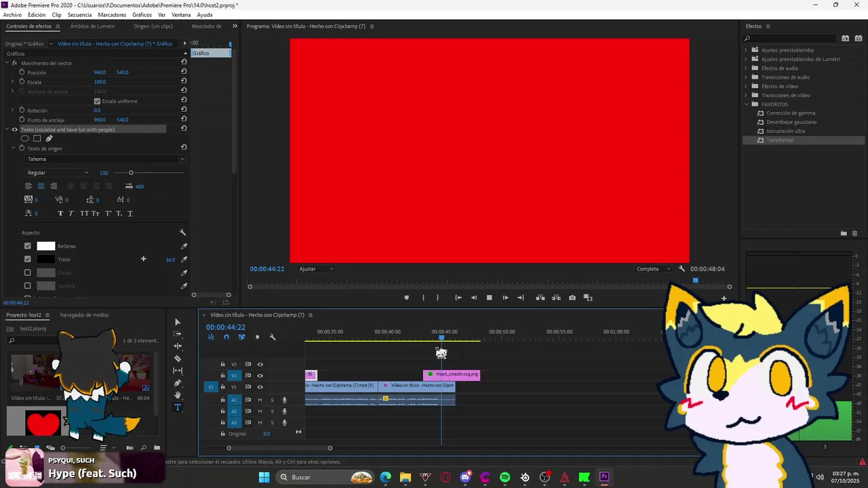868x488 pixels.
Task: Select the timeline Pen tool
Action: (178, 383)
